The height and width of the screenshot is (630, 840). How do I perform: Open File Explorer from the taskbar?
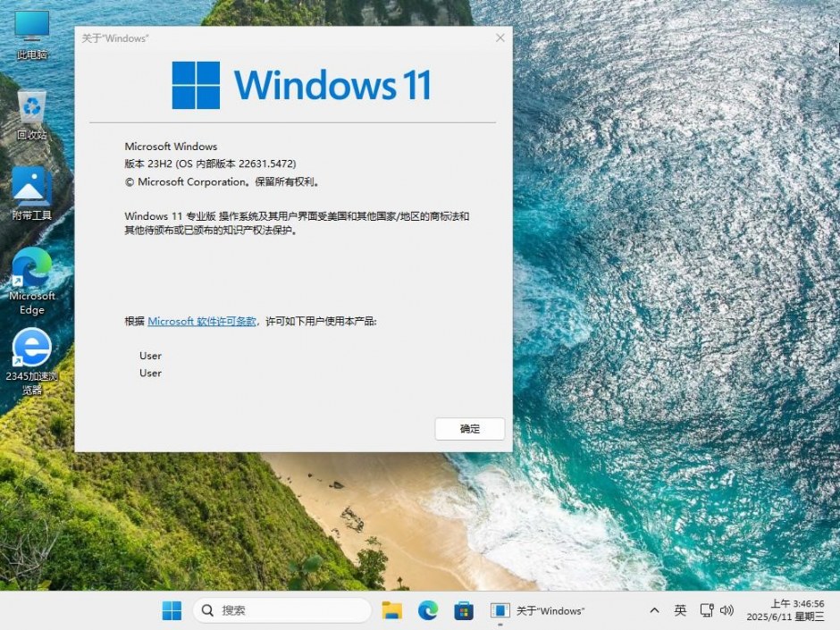(391, 610)
